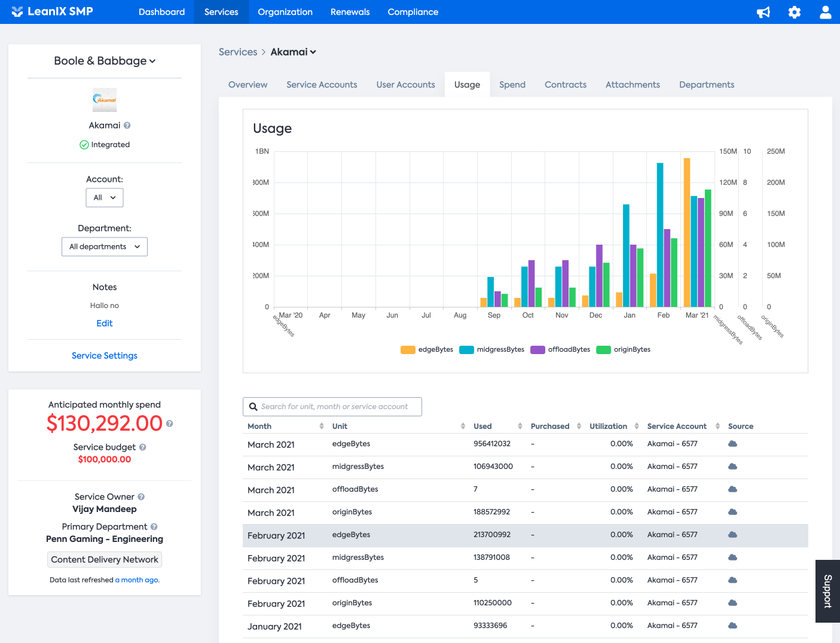Click the Service Owner help icon

tap(141, 497)
